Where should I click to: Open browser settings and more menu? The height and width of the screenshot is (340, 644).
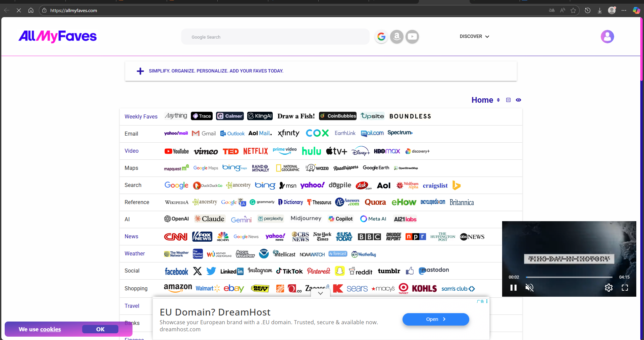[624, 10]
